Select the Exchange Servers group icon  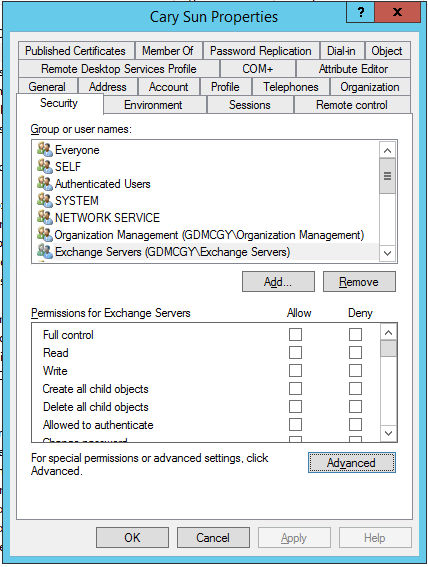(x=45, y=251)
